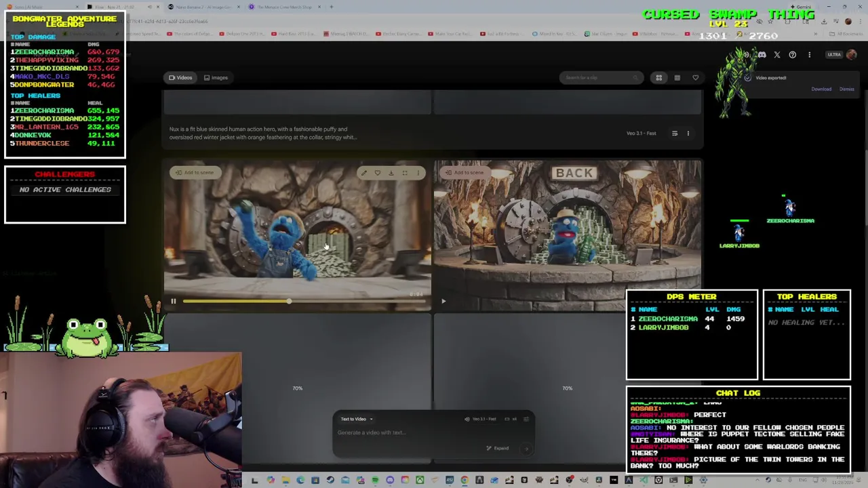The width and height of the screenshot is (868, 488).
Task: Open the help question-mark icon
Action: pos(793,55)
